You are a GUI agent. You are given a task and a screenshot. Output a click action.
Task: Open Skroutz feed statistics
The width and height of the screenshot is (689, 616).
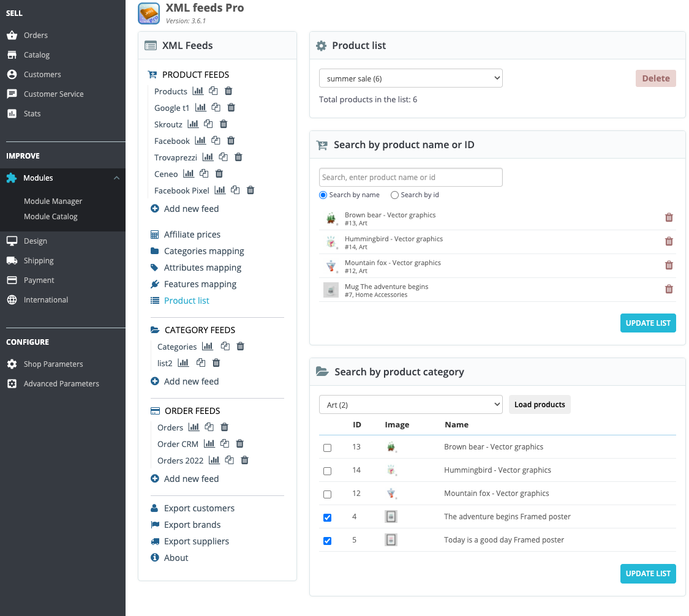[193, 124]
